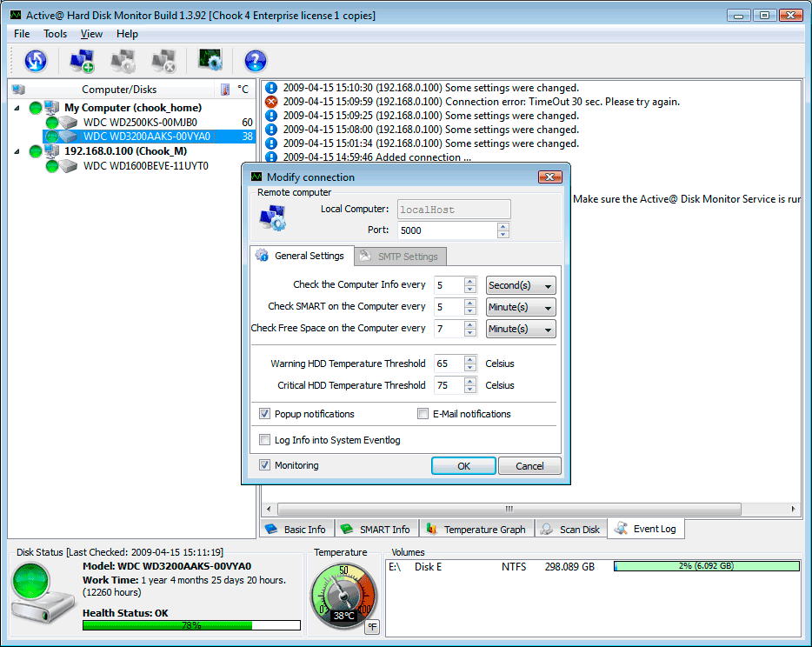Click the application icon in the title bar
812x647 pixels.
[16, 15]
